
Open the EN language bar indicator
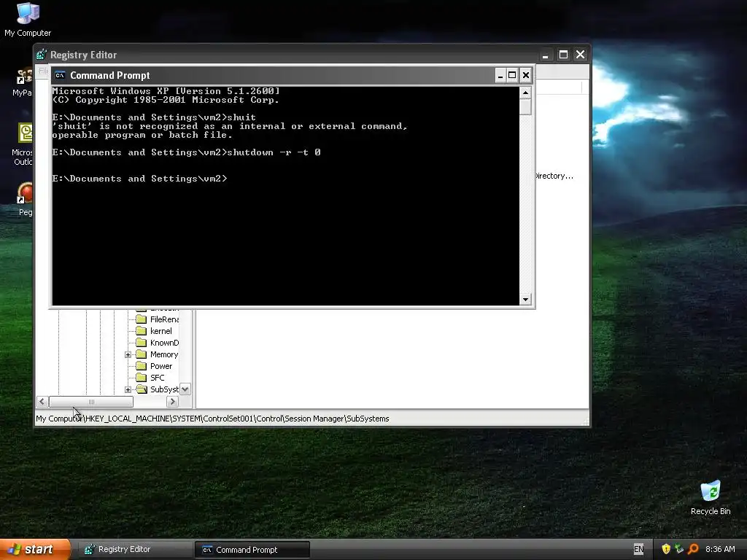[639, 549]
